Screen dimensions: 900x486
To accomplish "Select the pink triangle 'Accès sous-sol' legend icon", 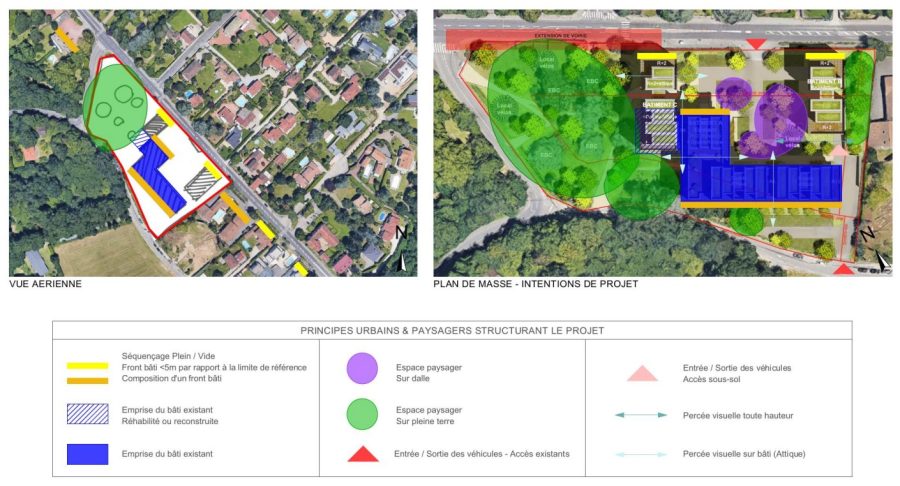I will [641, 373].
